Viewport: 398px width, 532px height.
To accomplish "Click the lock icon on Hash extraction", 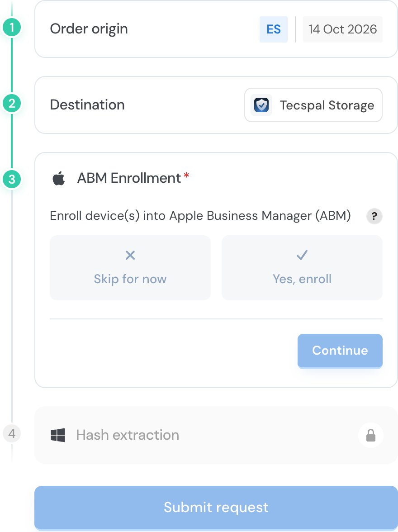I will coord(371,435).
